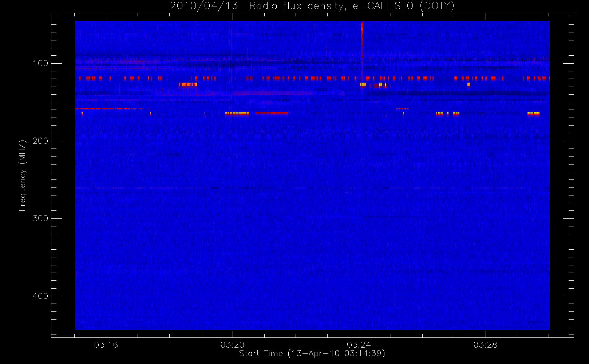
Task: Click the Frequency (MHZ) axis label
Action: point(23,175)
